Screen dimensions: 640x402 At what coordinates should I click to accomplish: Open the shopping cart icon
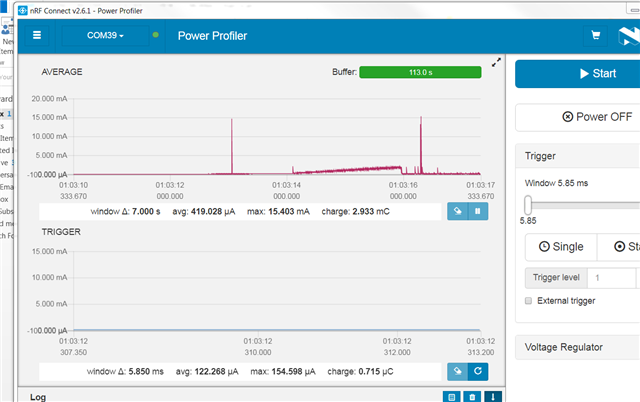(x=596, y=36)
